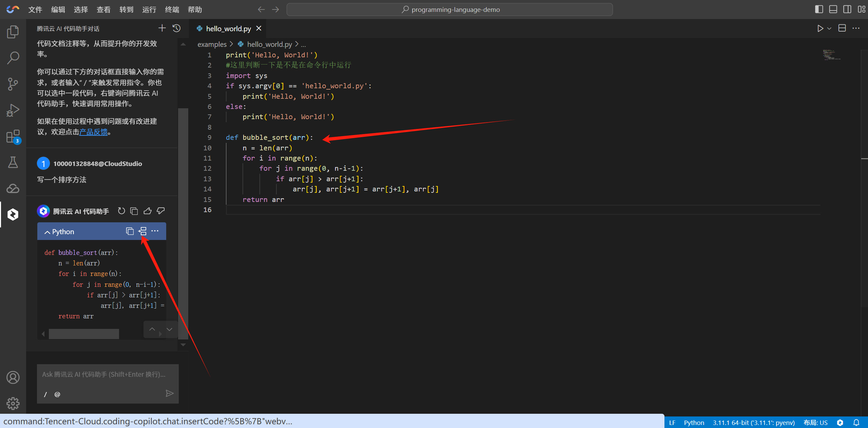868x428 pixels.
Task: Select the 3.11.1 pyenv interpreter
Action: point(754,423)
